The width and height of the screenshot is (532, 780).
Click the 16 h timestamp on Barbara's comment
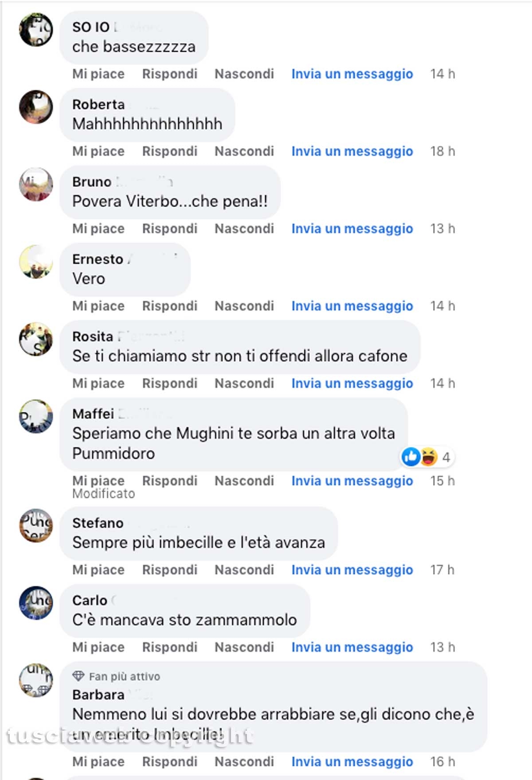pos(442,761)
